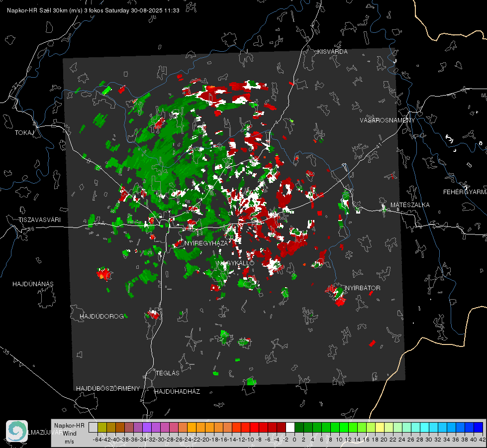Viewport: 487px width, 448px height.
Task: Click the swirl logo icon at bottom left
Action: [x=17, y=431]
